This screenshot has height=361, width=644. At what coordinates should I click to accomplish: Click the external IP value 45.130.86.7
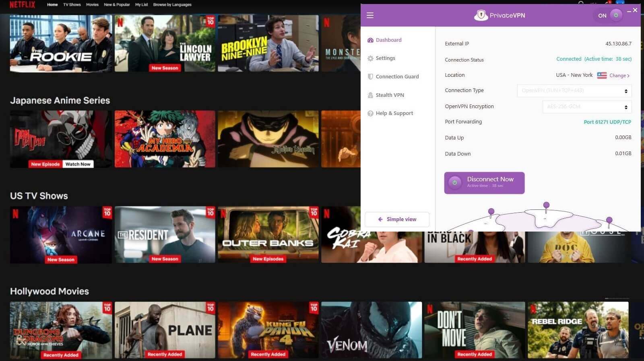point(618,43)
